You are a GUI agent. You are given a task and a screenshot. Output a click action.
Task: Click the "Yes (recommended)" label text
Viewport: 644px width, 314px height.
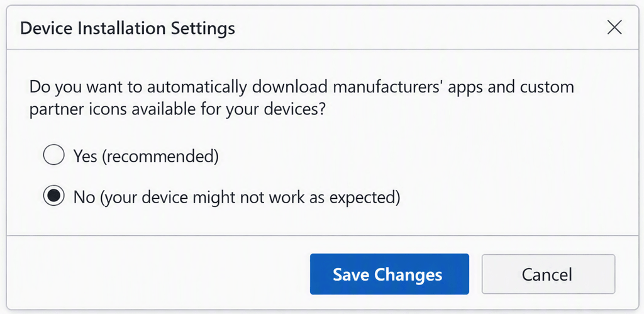pos(146,156)
